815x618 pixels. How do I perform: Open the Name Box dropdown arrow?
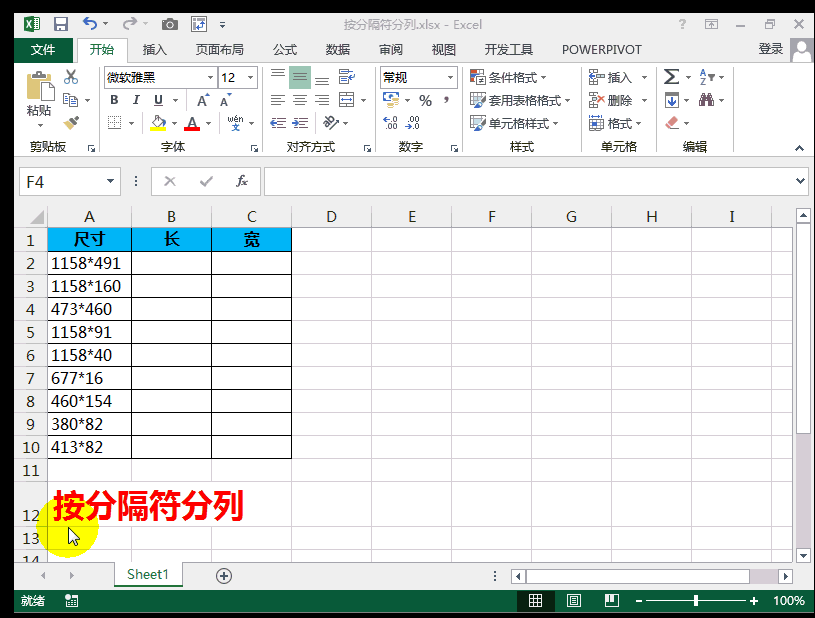110,181
